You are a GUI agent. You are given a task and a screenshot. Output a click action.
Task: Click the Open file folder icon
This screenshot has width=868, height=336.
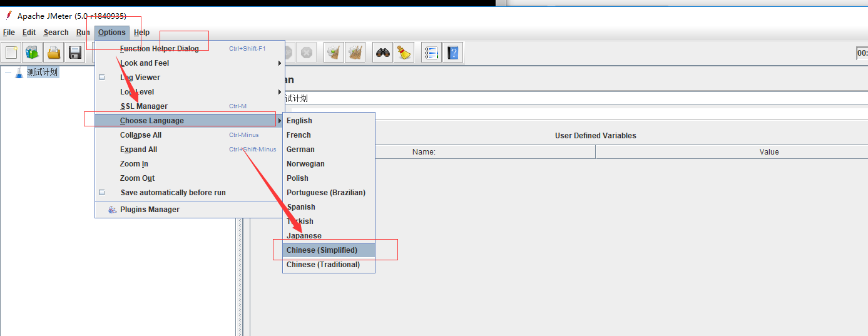point(54,53)
